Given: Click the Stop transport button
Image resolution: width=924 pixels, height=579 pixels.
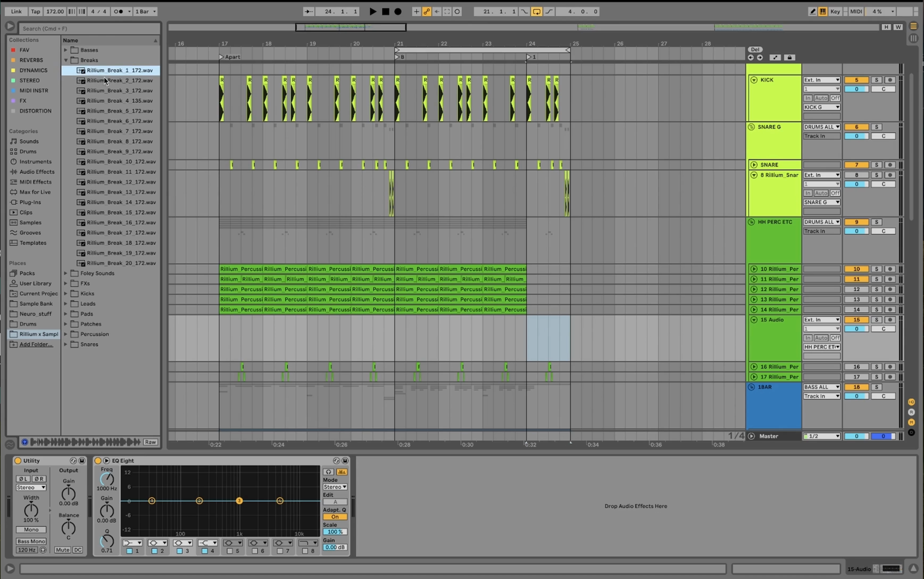Looking at the screenshot, I should pyautogui.click(x=385, y=11).
